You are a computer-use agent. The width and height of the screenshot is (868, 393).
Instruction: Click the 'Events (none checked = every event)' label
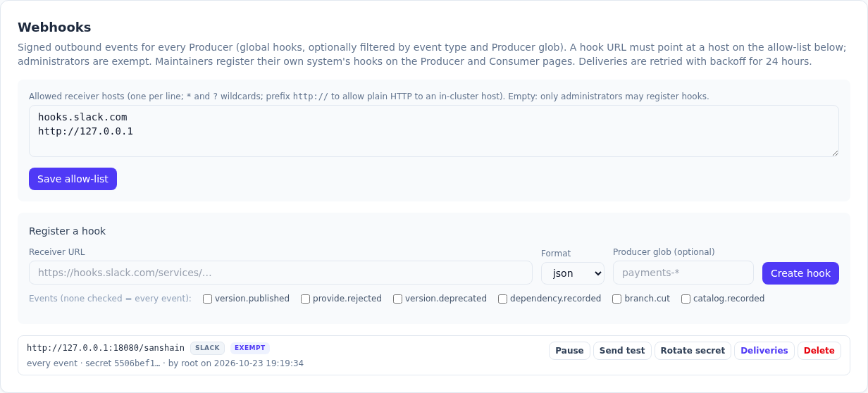point(110,299)
